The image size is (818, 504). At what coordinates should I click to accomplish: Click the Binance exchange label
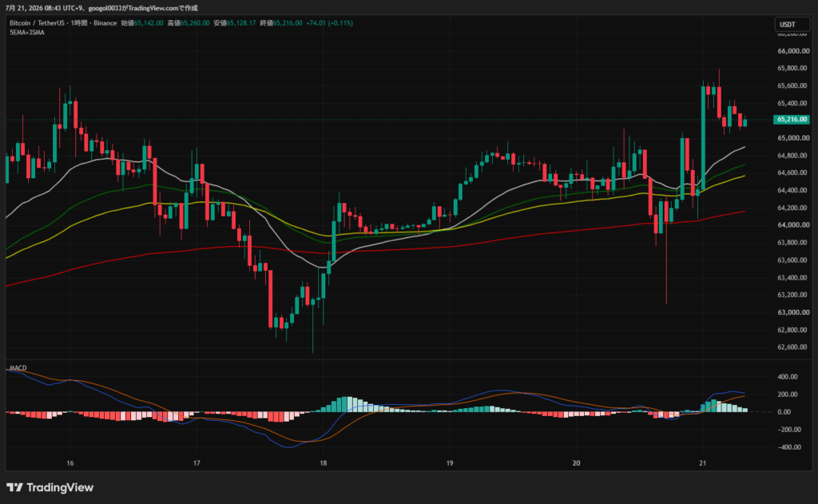105,23
